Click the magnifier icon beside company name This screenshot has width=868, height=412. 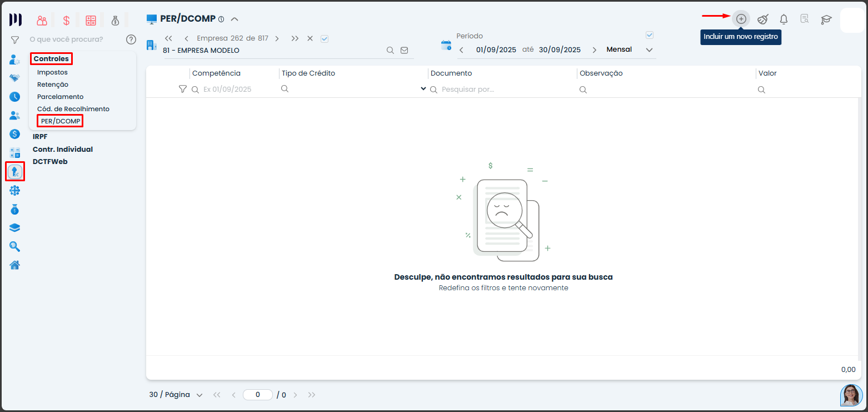click(391, 50)
